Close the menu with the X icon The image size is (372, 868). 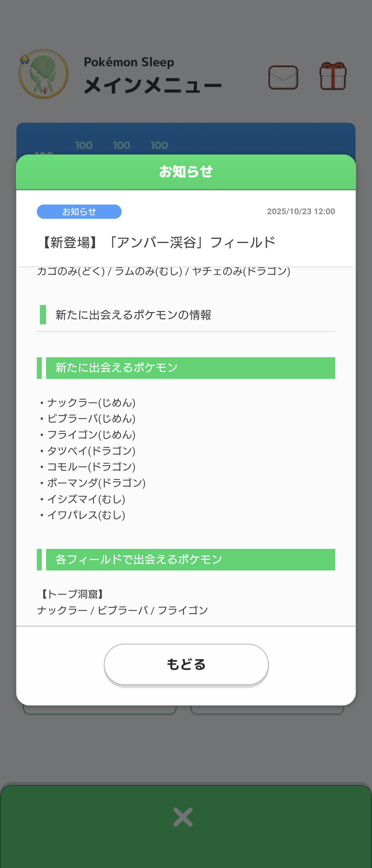(183, 817)
